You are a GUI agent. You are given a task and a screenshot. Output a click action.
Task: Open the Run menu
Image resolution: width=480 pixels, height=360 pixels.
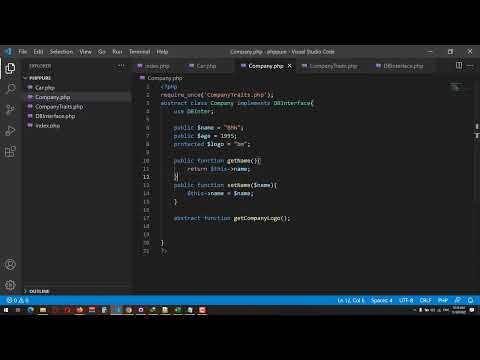[117, 52]
